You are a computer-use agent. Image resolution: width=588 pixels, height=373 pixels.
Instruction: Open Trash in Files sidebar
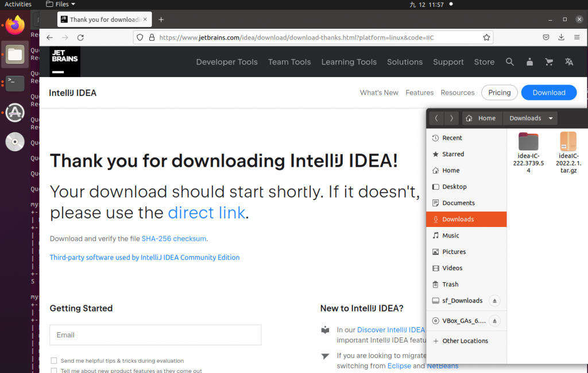point(466,284)
